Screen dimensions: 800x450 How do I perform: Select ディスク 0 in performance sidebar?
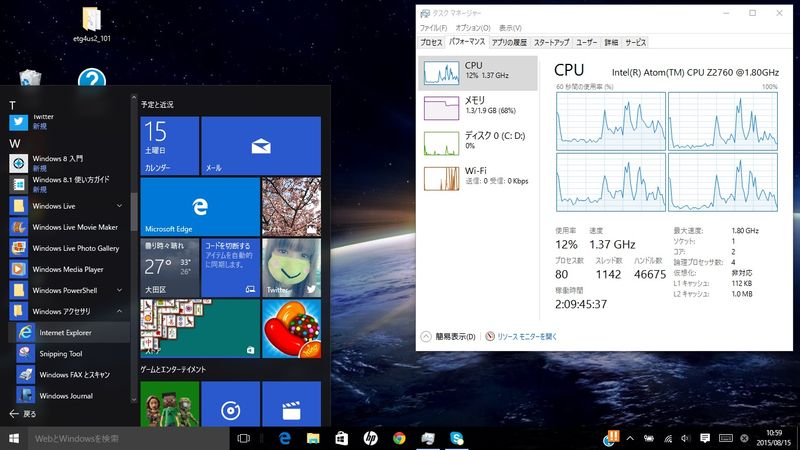pyautogui.click(x=478, y=142)
